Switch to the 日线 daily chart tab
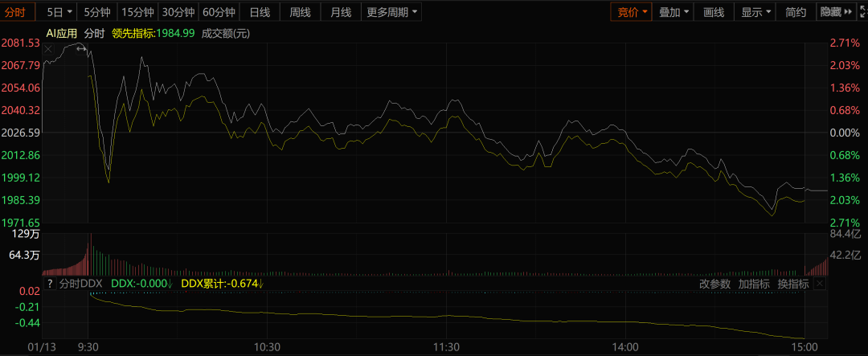This screenshot has height=356, width=868. [260, 12]
